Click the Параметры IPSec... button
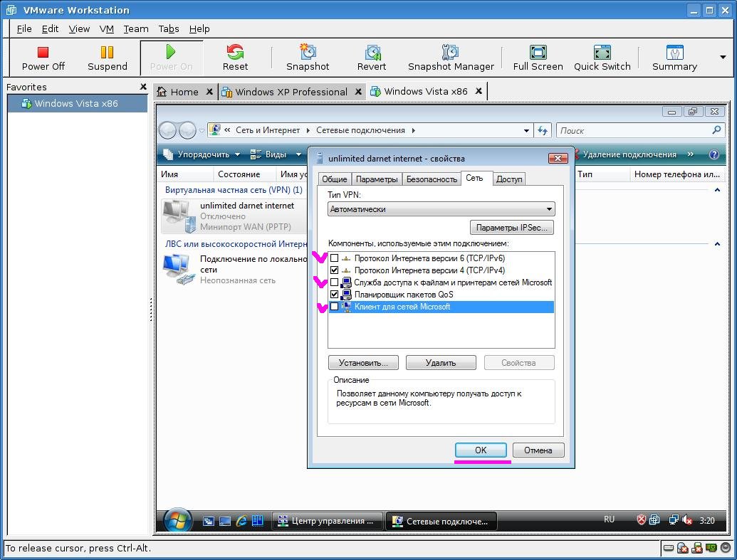The width and height of the screenshot is (737, 560). coord(512,228)
